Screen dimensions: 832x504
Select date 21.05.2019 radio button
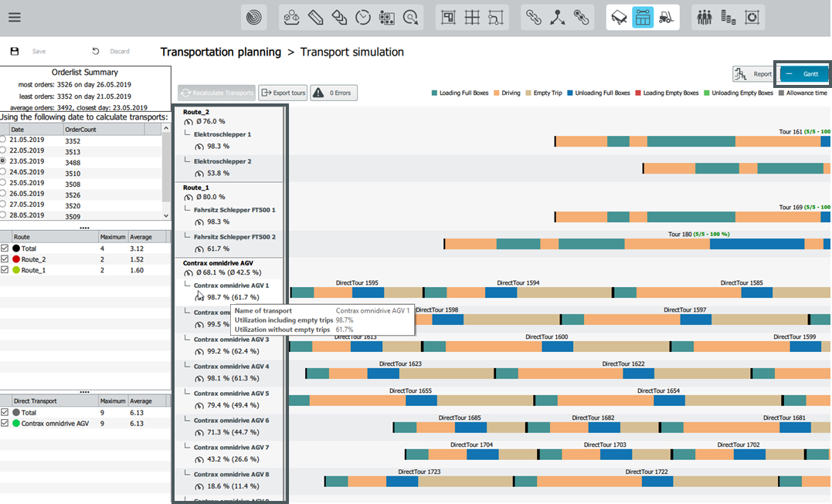tap(3, 140)
